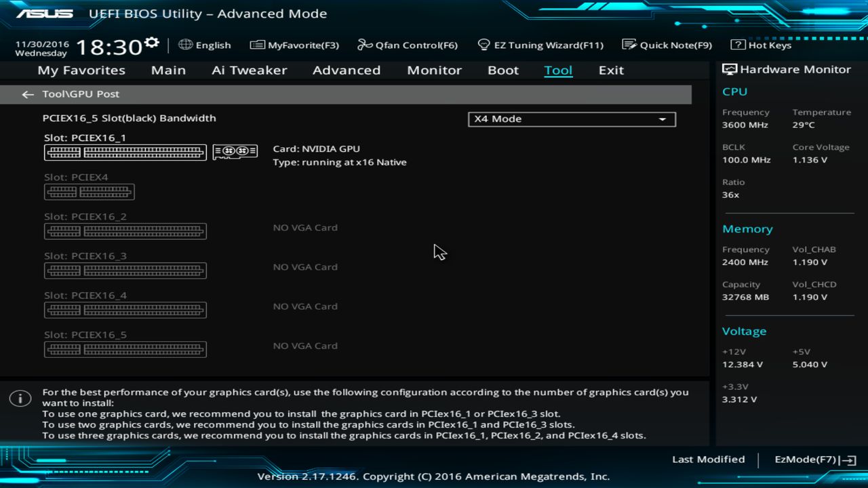The height and width of the screenshot is (488, 868).
Task: Go to the Monitor section
Action: tap(434, 70)
